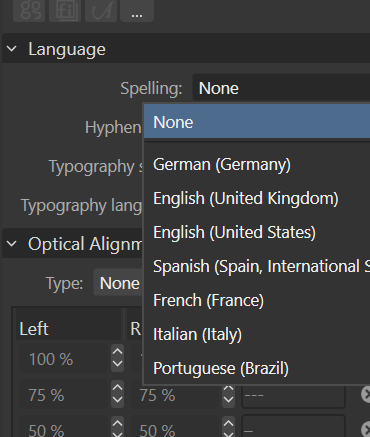Viewport: 370px width, 437px height.
Task: Increase the 50 % right value
Action: pyautogui.click(x=228, y=424)
